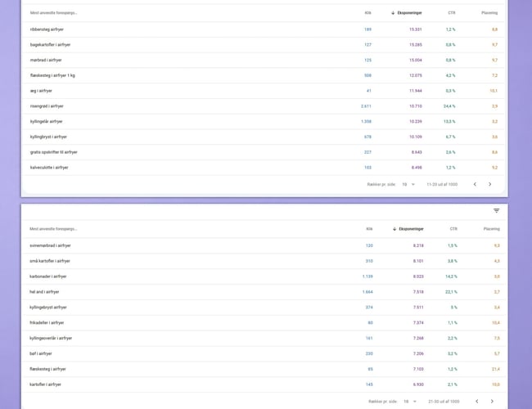This screenshot has height=409, width=532.
Task: Click sort arrow beside Eksponeringer in upper table
Action: click(394, 13)
